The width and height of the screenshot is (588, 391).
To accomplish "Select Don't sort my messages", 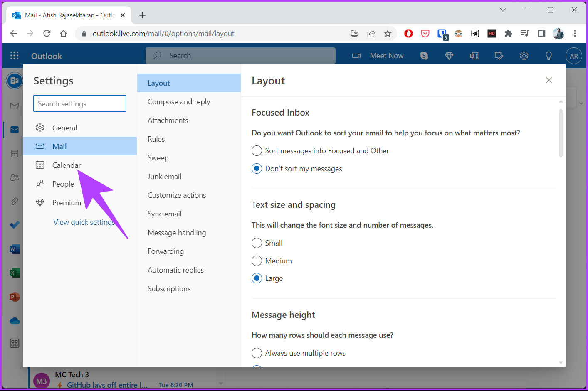I will click(297, 169).
